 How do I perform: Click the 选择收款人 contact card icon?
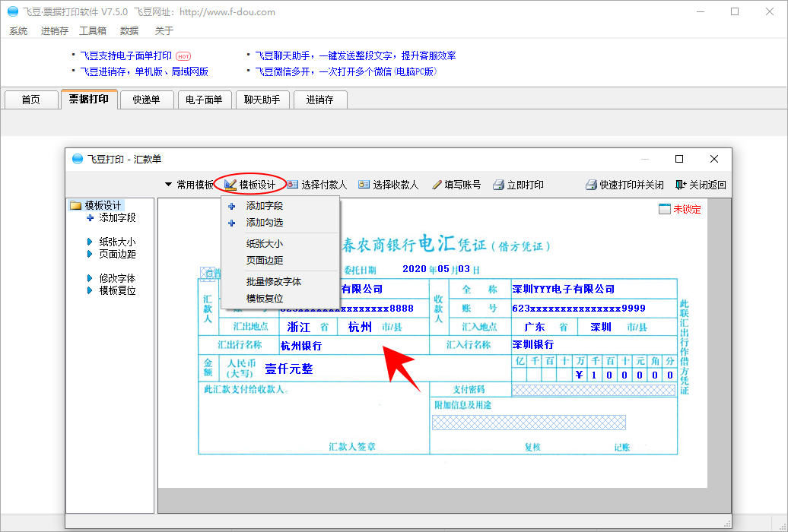coord(364,185)
